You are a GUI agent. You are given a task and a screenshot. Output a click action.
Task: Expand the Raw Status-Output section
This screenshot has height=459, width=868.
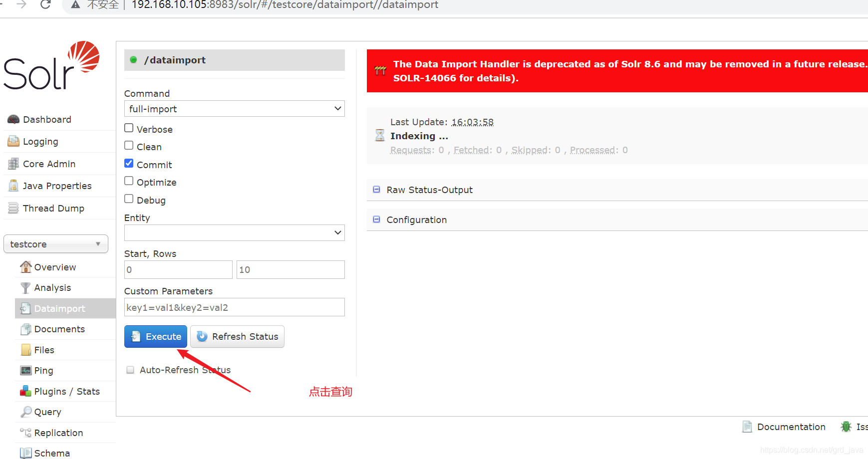coord(429,190)
